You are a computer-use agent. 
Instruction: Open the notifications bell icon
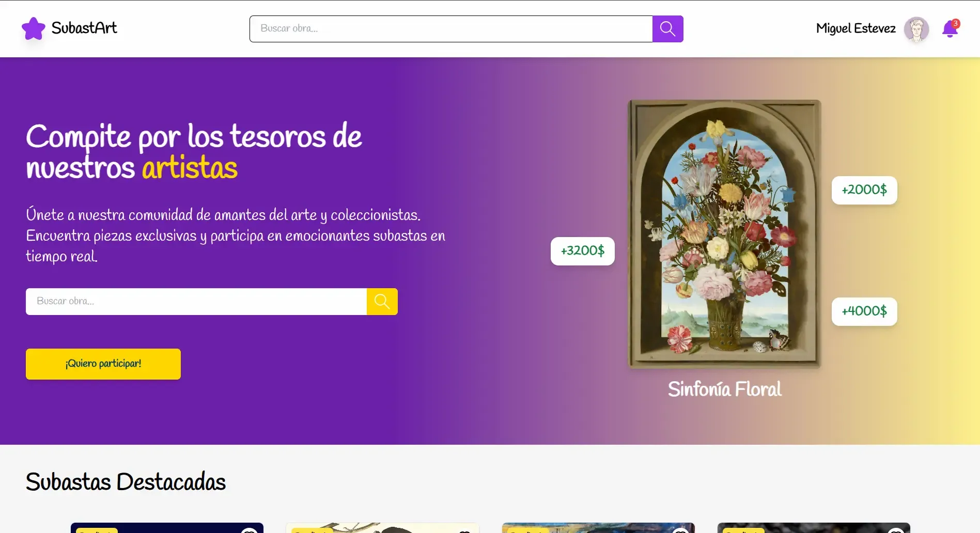tap(950, 29)
